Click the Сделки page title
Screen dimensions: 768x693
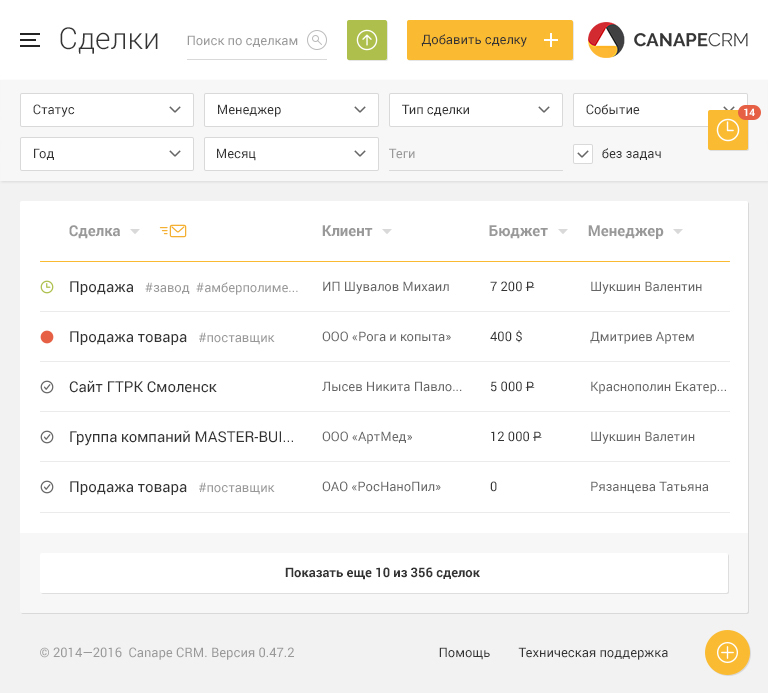pyautogui.click(x=109, y=40)
